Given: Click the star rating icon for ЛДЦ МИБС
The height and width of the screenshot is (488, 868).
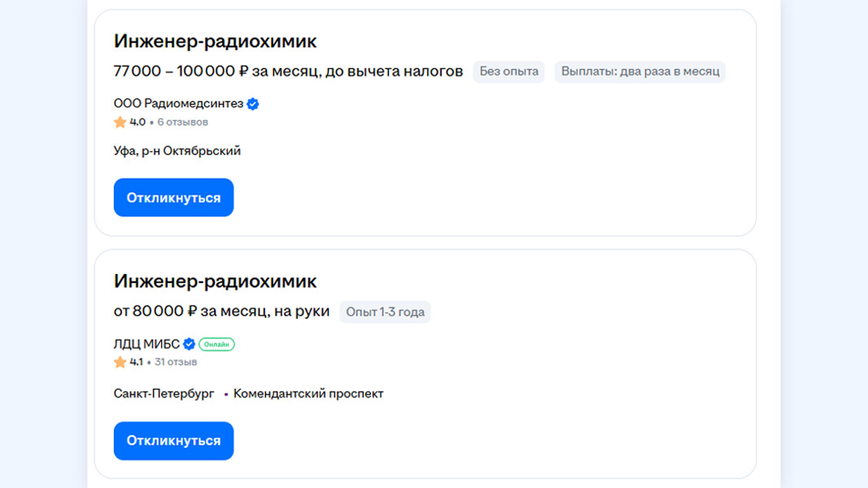Looking at the screenshot, I should pyautogui.click(x=120, y=362).
